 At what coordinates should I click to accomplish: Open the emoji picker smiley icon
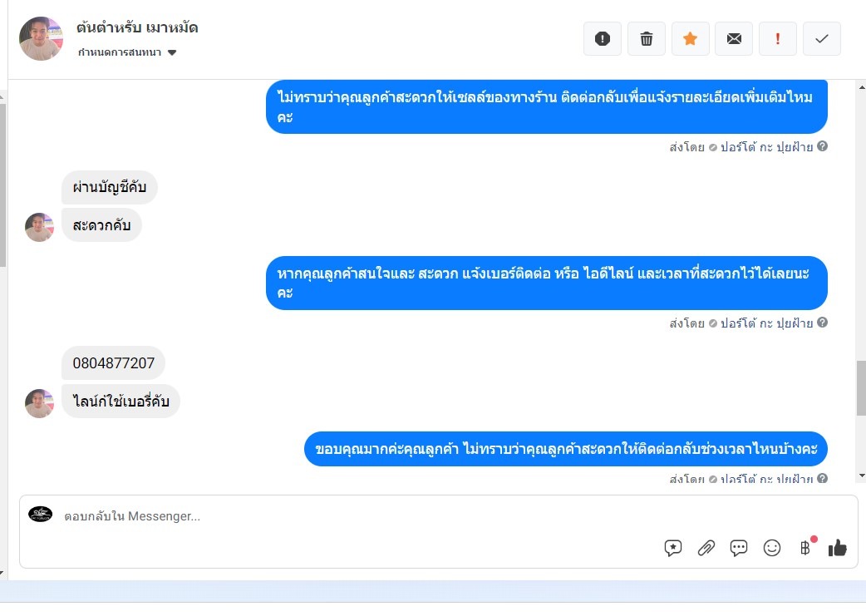pos(771,548)
